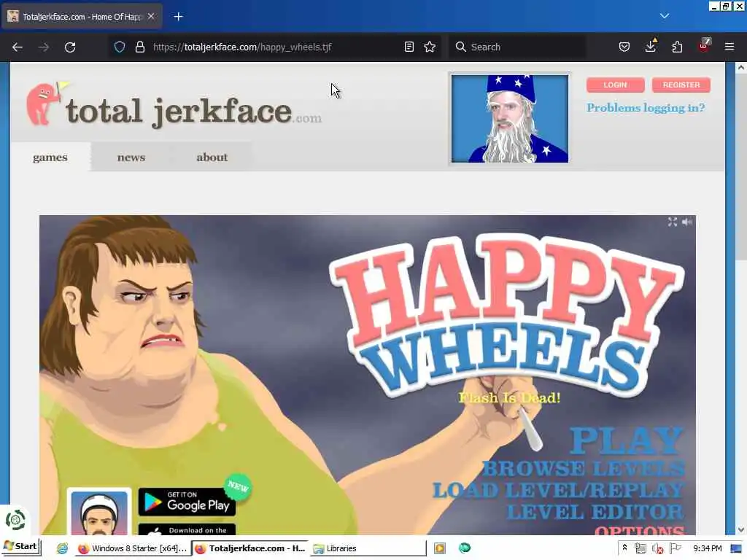
Task: Select BROWSE LEVELS in game menu
Action: point(584,469)
